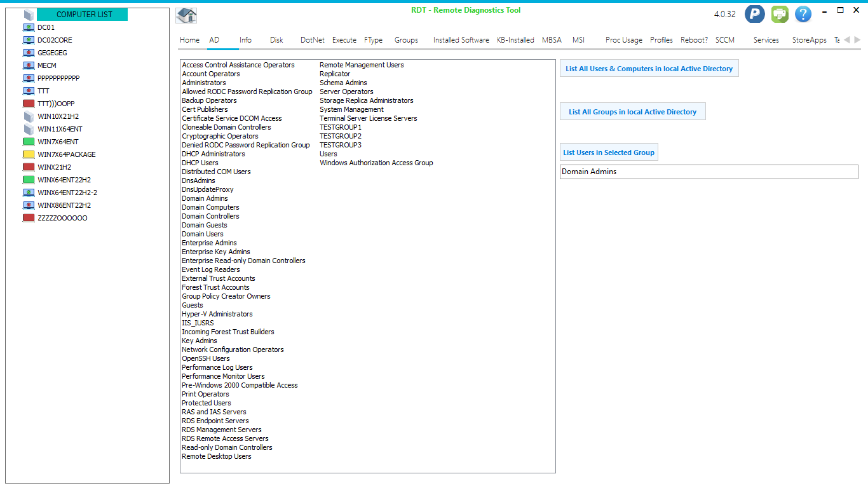Click List All Users & Computers button

click(x=649, y=69)
